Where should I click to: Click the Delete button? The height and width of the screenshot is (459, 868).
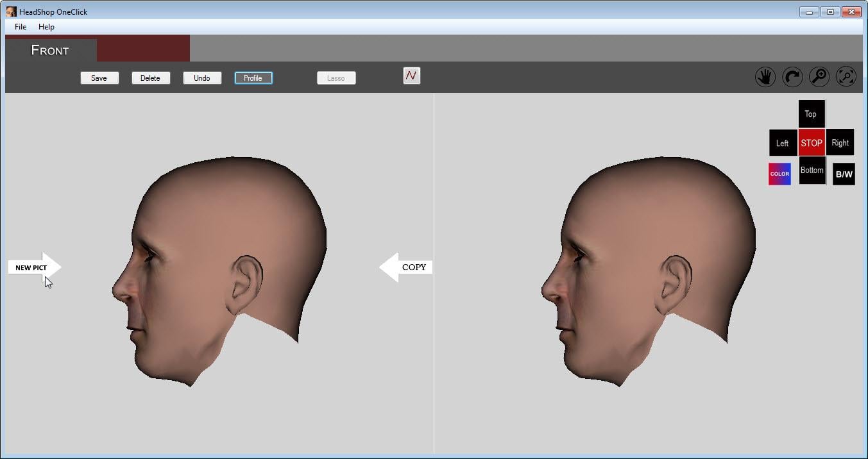151,78
